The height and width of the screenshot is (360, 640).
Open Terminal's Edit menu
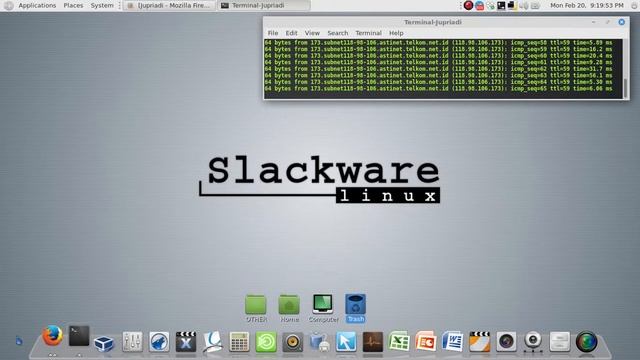click(x=291, y=33)
